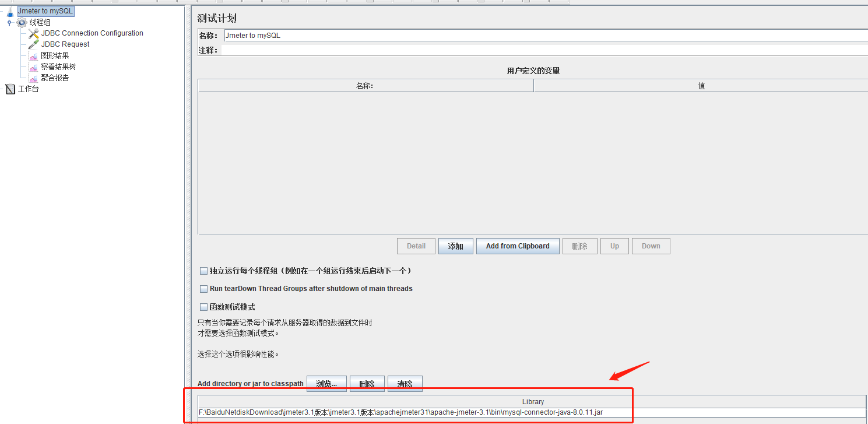Click 浏览 to browse classpath jar

326,384
